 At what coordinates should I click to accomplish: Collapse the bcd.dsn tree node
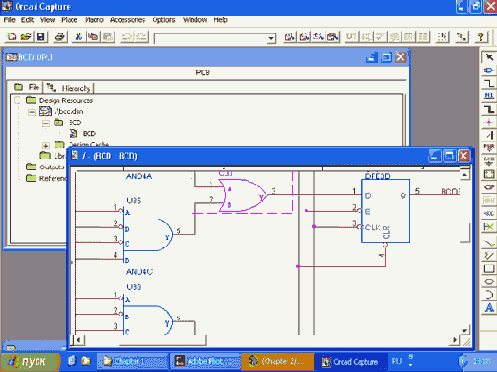pyautogui.click(x=32, y=112)
